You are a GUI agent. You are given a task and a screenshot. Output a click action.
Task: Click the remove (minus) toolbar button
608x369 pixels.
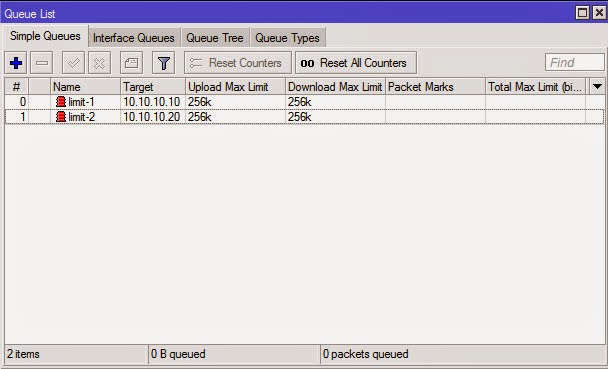[x=42, y=63]
